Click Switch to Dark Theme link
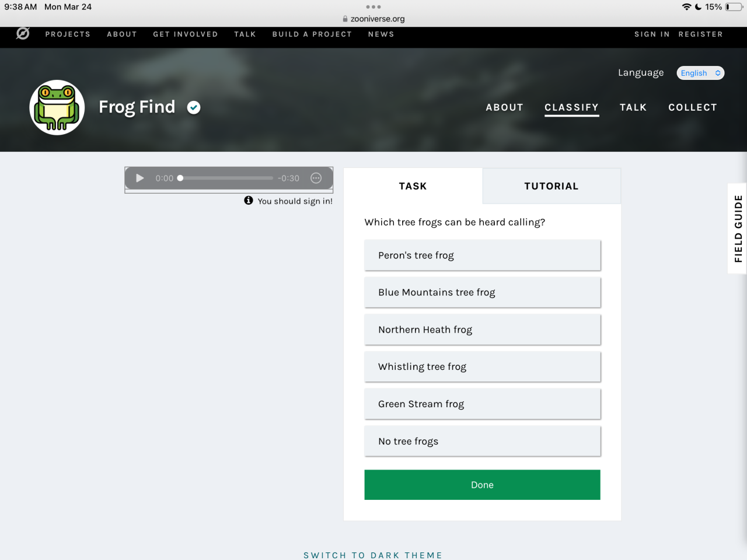The image size is (747, 560). pyautogui.click(x=373, y=555)
